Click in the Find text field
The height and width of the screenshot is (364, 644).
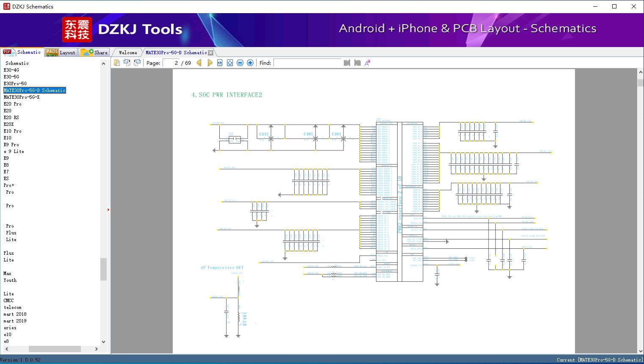307,63
